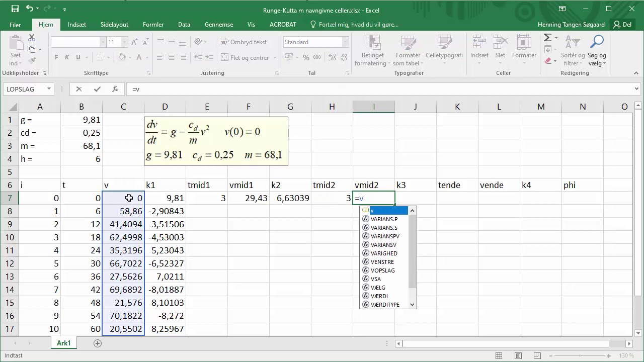Select VARIANS.P from the autocomplete list

coord(384,219)
